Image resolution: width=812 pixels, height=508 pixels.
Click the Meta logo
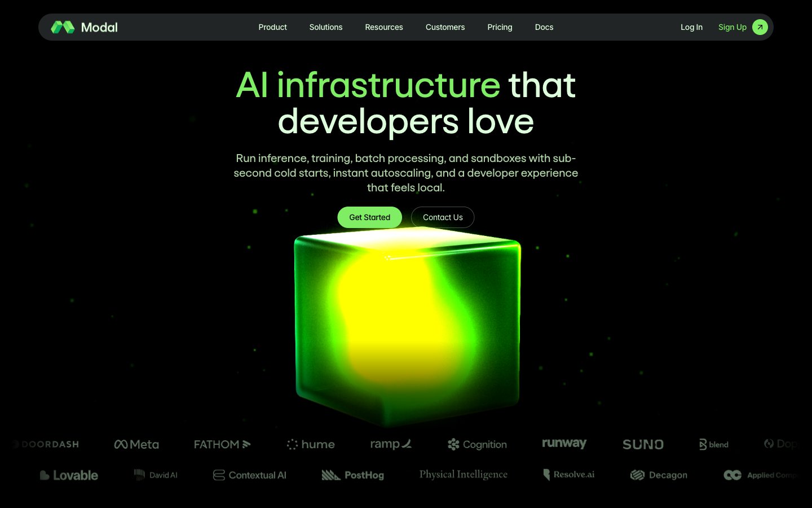(x=136, y=444)
